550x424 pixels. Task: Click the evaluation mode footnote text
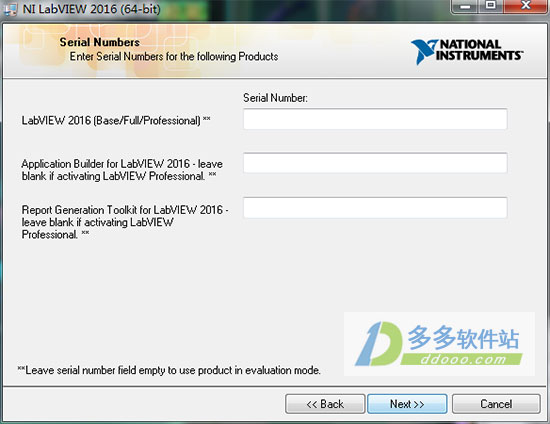click(x=169, y=370)
